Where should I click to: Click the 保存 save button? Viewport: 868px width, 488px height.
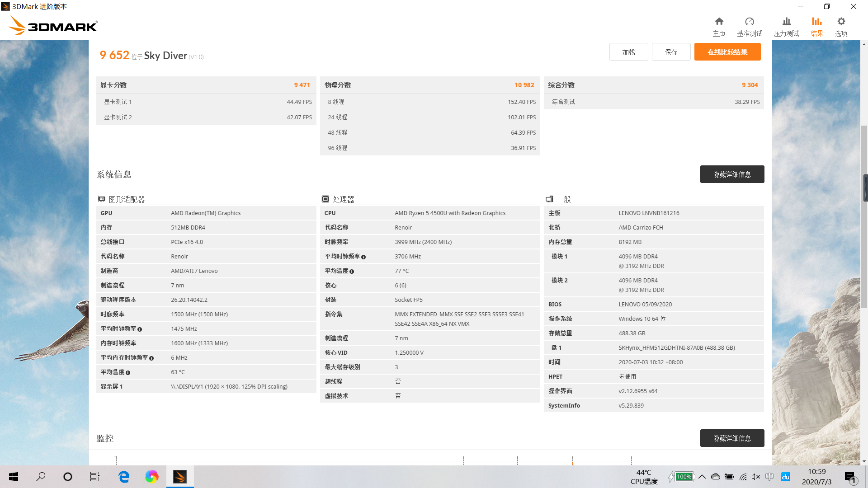(x=671, y=52)
